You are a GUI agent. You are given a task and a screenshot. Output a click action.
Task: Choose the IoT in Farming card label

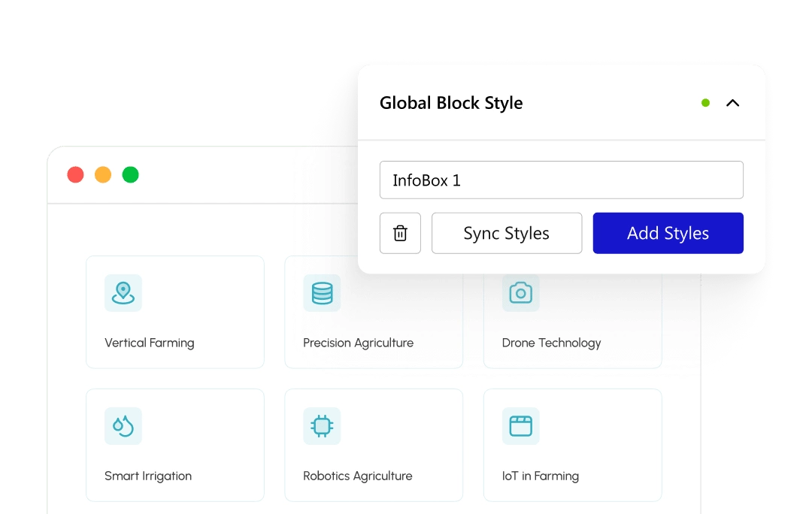[x=540, y=476]
